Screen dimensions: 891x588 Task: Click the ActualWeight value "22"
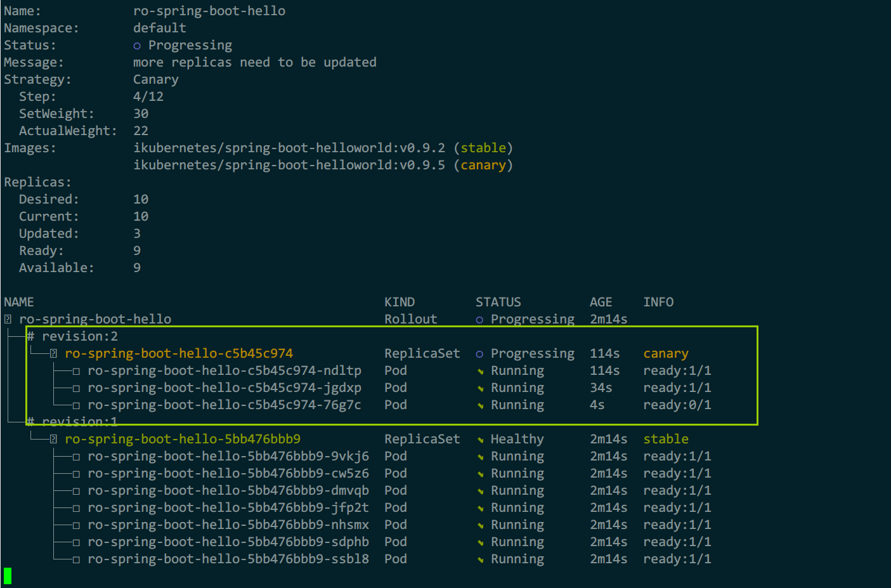141,131
